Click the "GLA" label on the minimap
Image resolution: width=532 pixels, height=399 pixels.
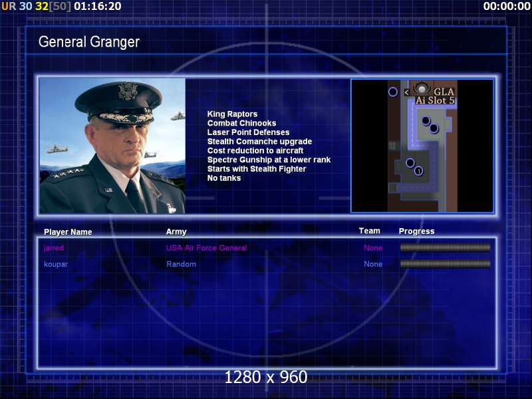pyautogui.click(x=444, y=92)
